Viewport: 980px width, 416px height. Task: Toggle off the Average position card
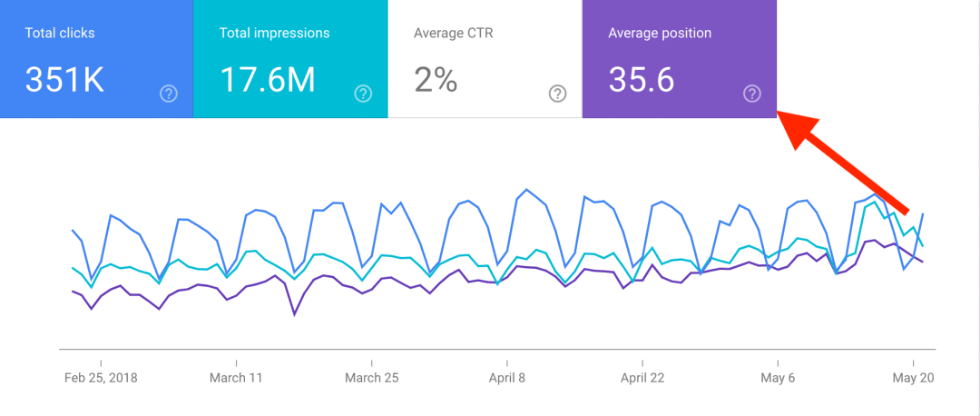click(679, 59)
